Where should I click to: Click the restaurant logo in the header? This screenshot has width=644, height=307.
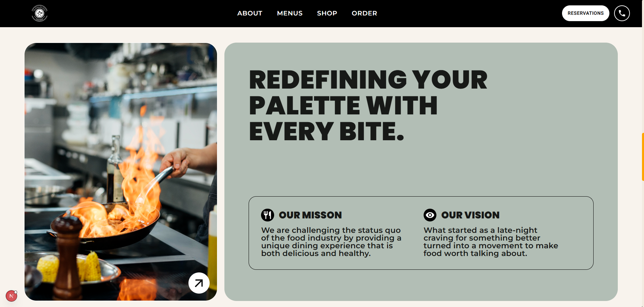point(40,13)
